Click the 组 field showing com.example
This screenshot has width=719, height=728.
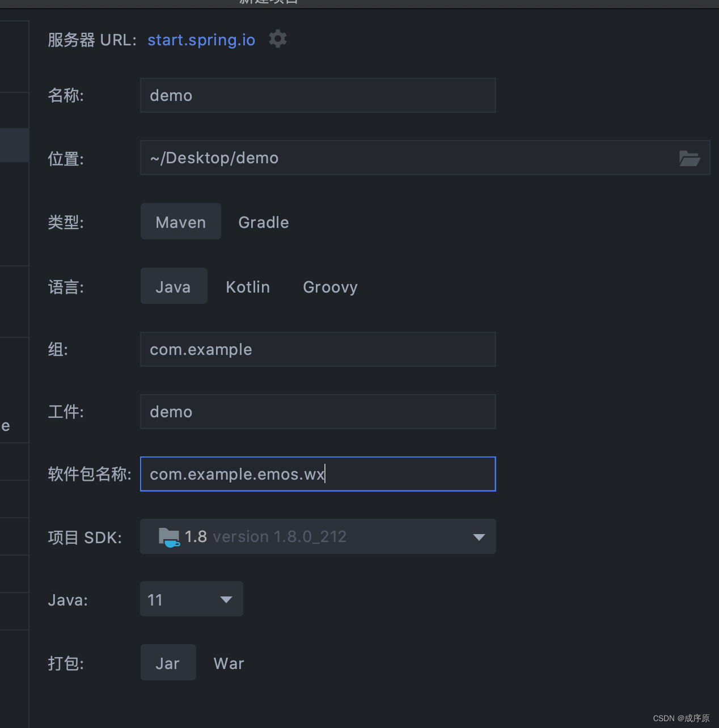[318, 349]
